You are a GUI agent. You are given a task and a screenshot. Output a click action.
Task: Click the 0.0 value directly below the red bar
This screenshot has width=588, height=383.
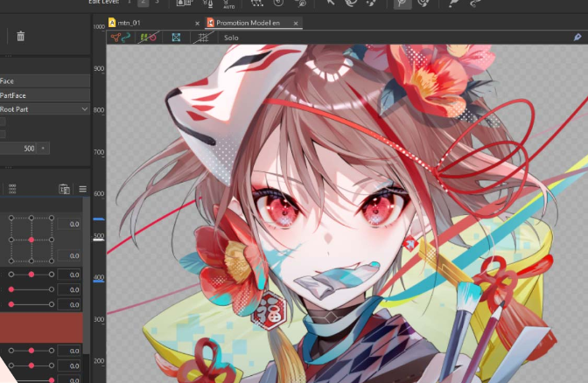(69, 351)
